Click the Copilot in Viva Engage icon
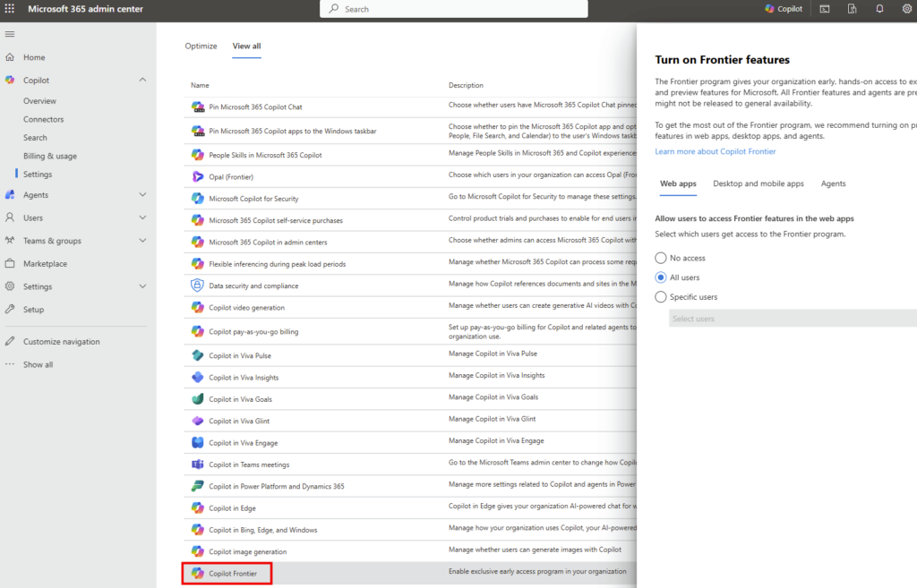 click(197, 443)
